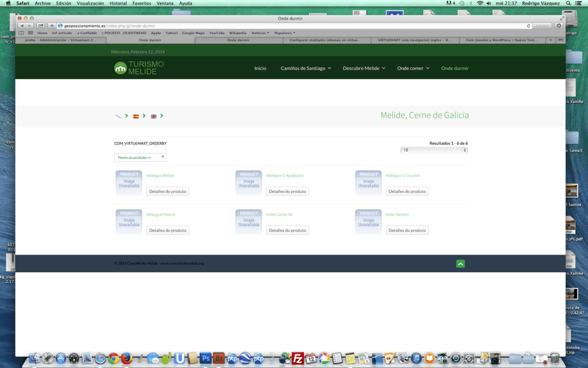588x368 pixels.
Task: Click the Albergue Melide product thumbnail
Action: [x=129, y=183]
